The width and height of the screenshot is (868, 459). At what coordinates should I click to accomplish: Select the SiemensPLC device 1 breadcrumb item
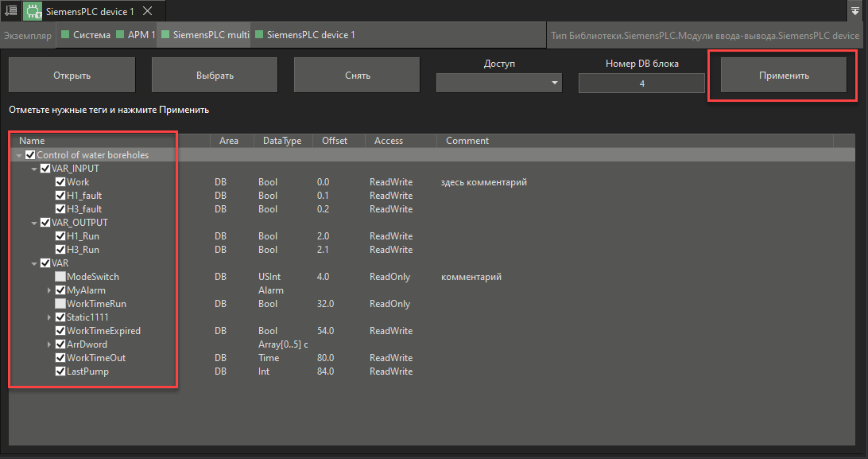coord(305,35)
